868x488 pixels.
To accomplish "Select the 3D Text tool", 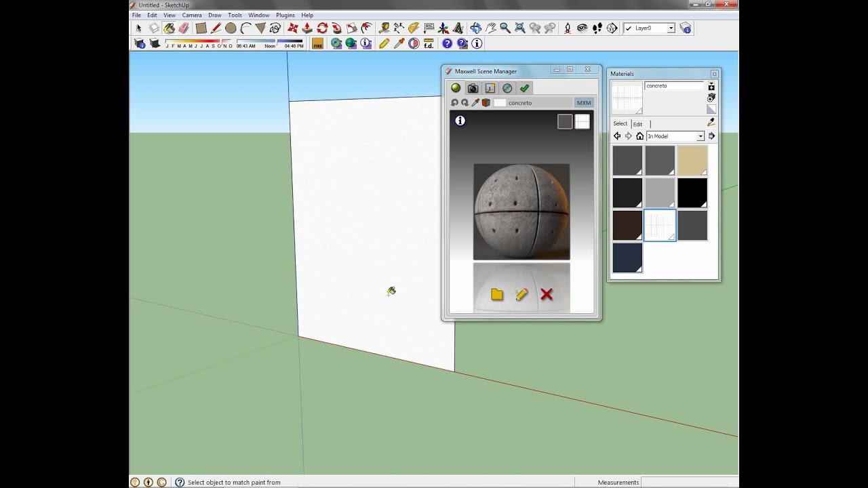I will [458, 28].
